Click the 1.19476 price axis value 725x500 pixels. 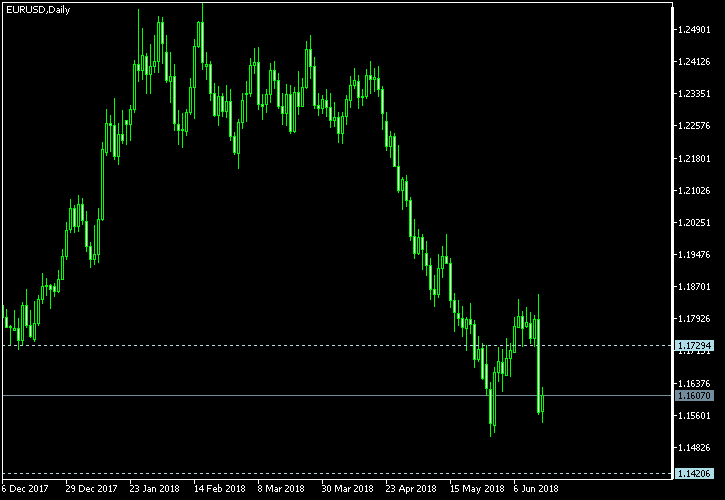694,255
